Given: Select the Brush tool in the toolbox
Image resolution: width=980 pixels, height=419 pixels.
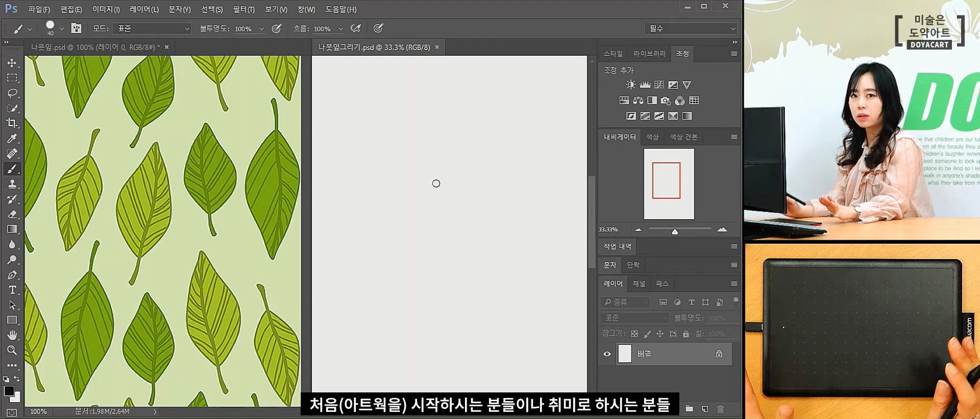Looking at the screenshot, I should coord(12,169).
